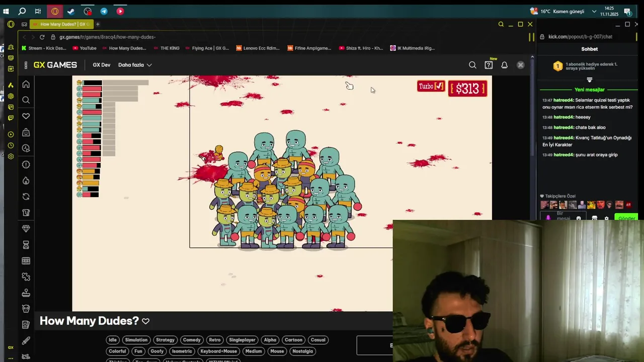Image resolution: width=644 pixels, height=362 pixels.
Task: Open GX Corner gamepad icon beside tabs
Action: point(24,24)
